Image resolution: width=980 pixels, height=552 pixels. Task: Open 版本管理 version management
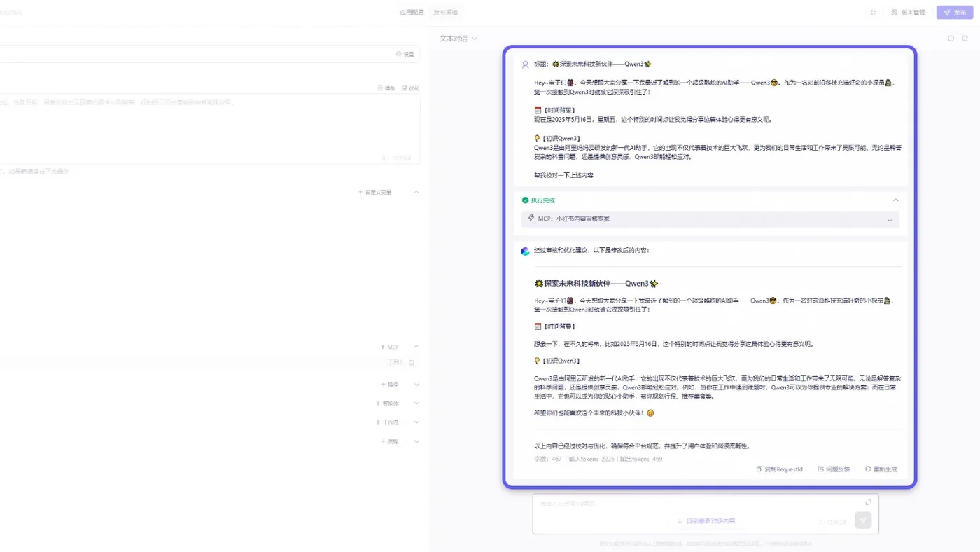[x=909, y=13]
